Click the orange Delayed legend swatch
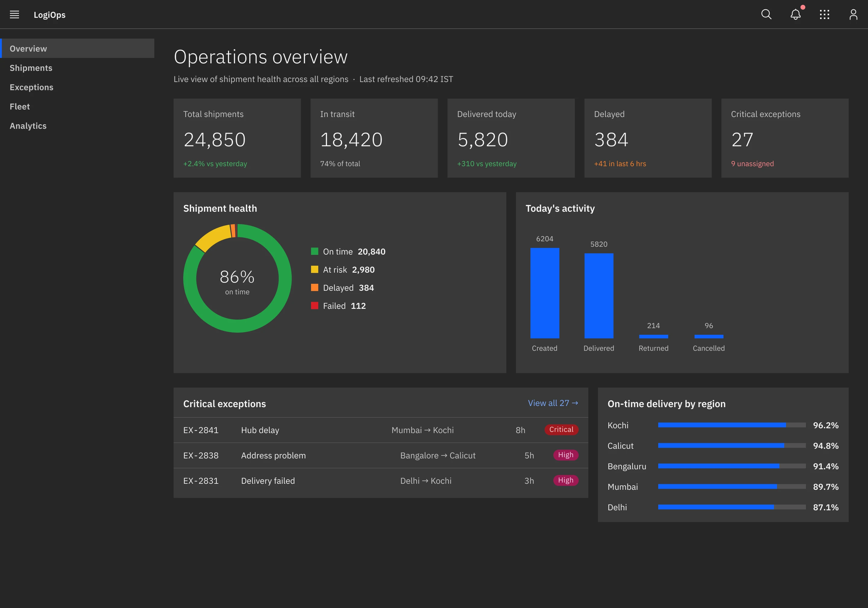 [x=315, y=287]
